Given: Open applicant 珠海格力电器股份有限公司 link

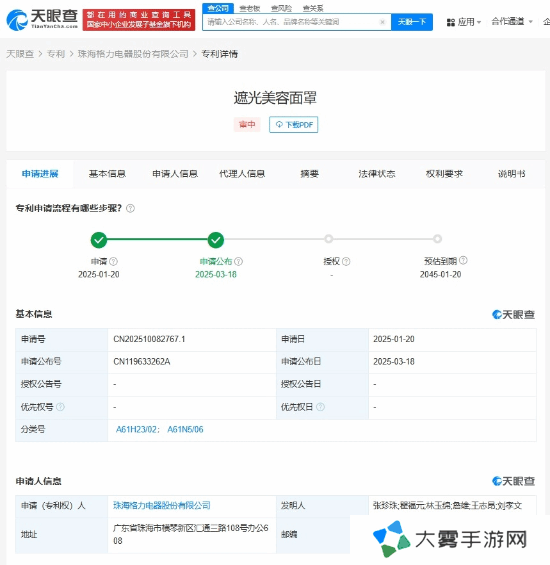Looking at the screenshot, I should pyautogui.click(x=162, y=506).
